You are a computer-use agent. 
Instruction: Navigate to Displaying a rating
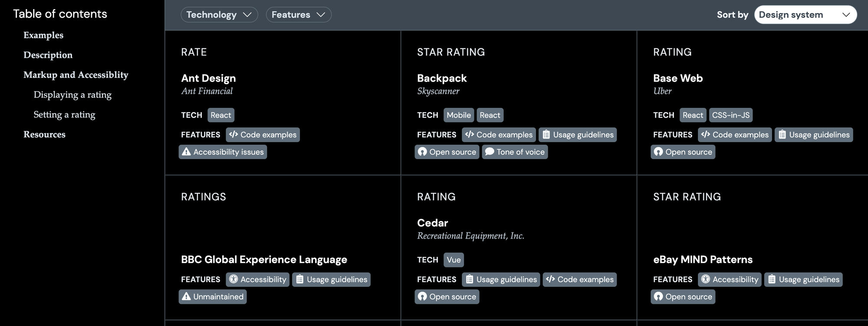[72, 95]
